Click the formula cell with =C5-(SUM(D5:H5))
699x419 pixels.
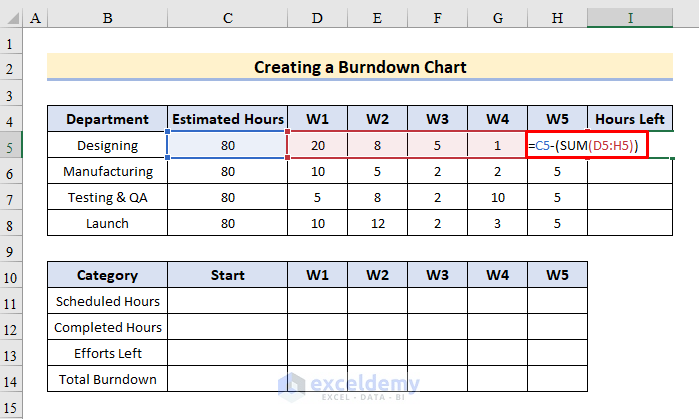point(587,146)
